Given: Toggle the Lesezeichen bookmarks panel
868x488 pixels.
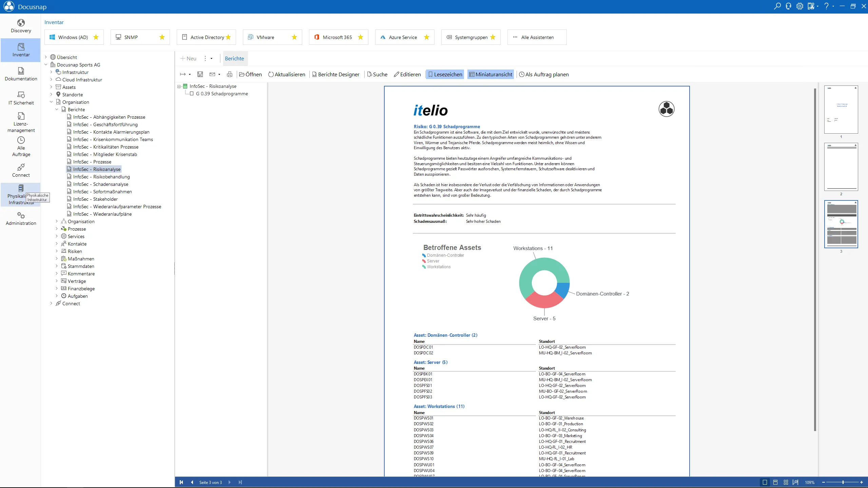Looking at the screenshot, I should 445,74.
